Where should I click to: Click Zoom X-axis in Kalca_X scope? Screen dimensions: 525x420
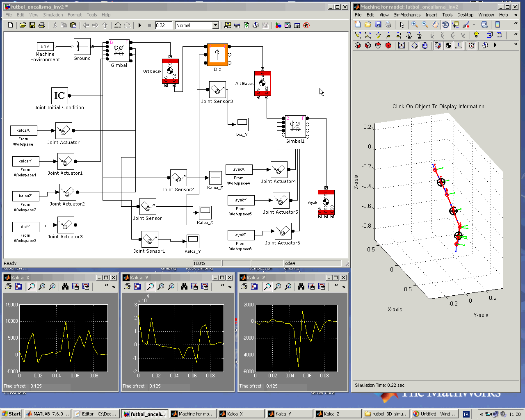pos(42,286)
